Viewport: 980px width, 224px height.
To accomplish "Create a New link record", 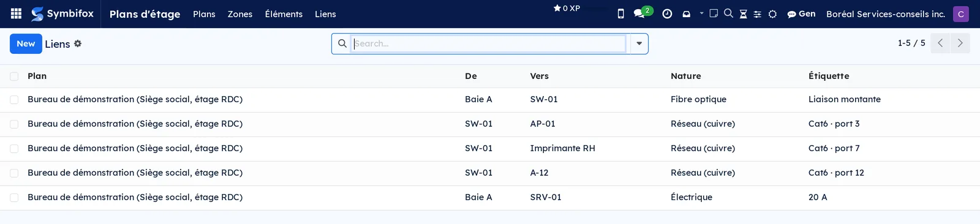I will [26, 43].
